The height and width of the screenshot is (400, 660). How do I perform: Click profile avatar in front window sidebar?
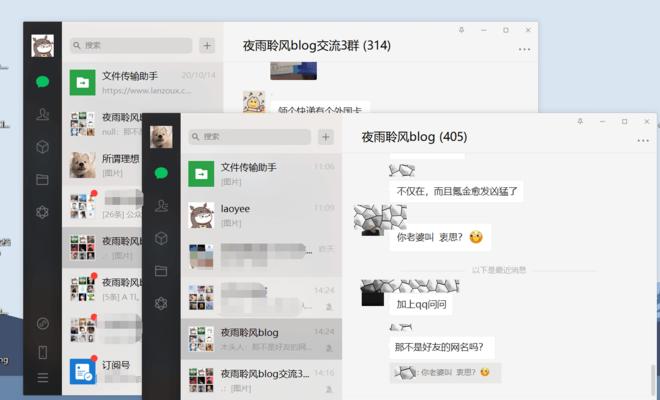click(x=161, y=137)
